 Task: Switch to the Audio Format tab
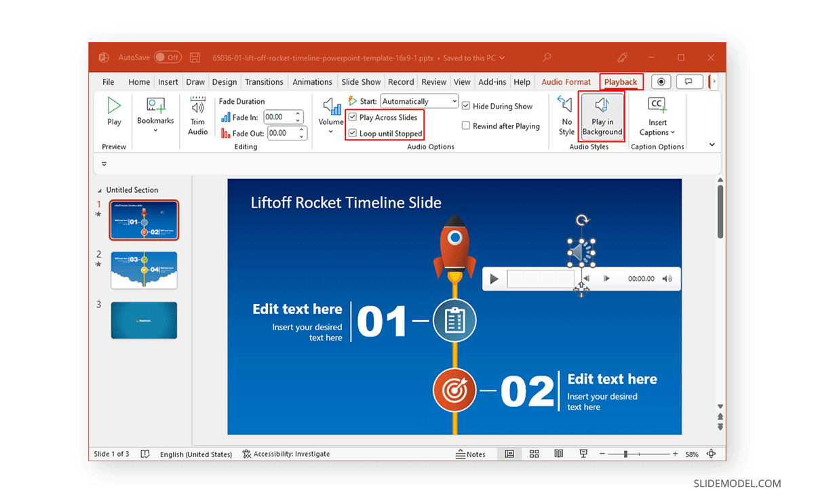click(x=566, y=81)
